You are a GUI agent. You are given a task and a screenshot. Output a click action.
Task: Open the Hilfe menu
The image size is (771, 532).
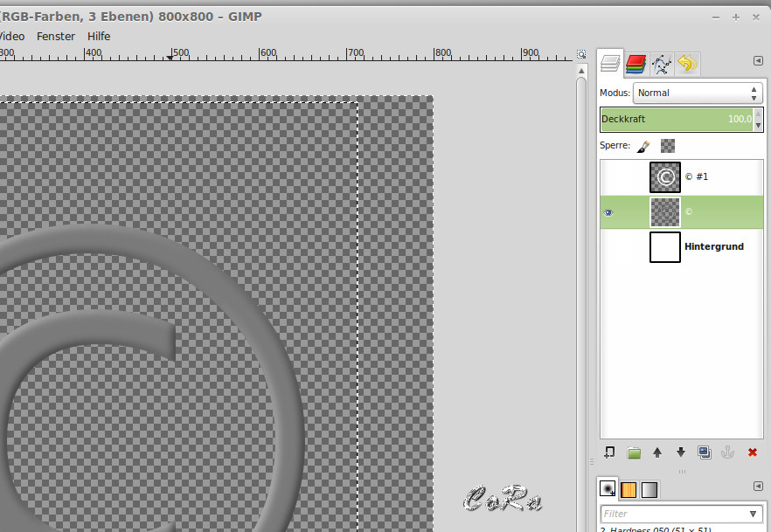tap(99, 36)
